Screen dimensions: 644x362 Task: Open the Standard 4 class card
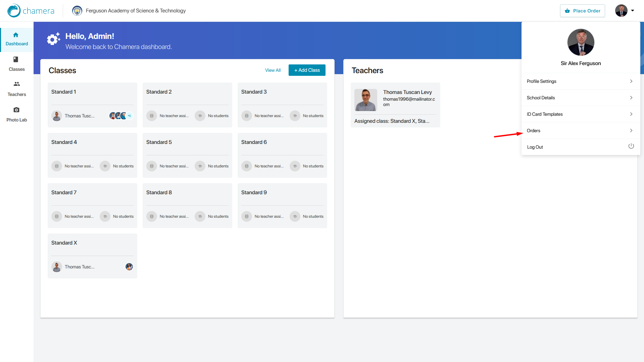92,155
